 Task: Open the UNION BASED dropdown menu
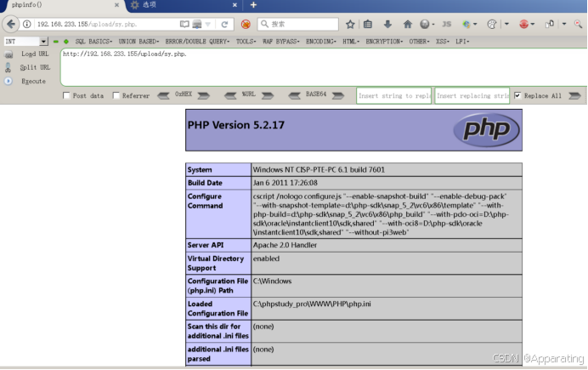point(139,42)
